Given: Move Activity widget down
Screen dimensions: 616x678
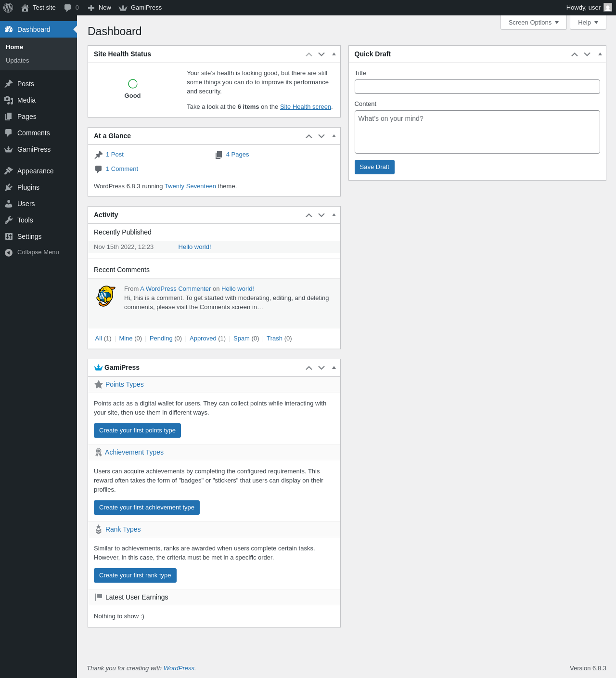Looking at the screenshot, I should click(321, 215).
